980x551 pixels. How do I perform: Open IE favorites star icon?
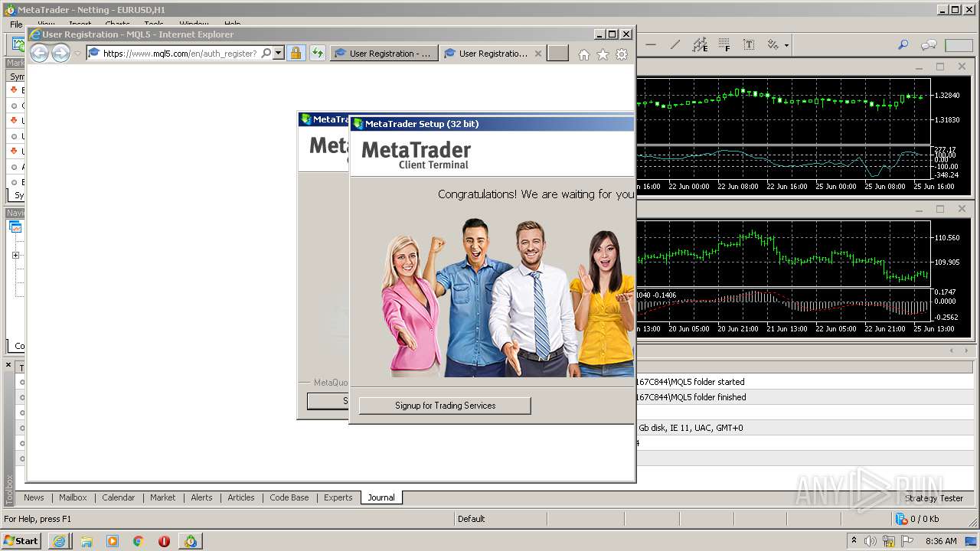pyautogui.click(x=603, y=54)
